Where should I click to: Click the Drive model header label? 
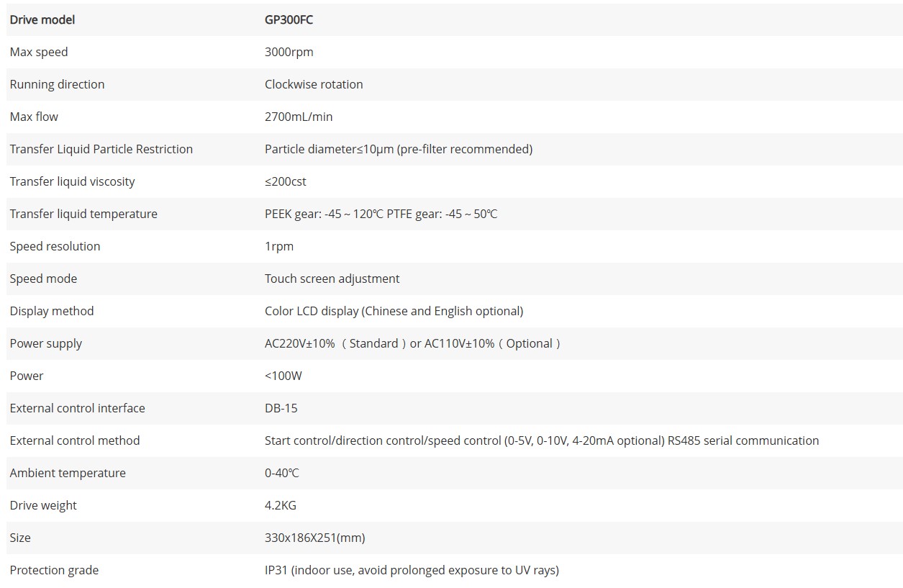[42, 19]
